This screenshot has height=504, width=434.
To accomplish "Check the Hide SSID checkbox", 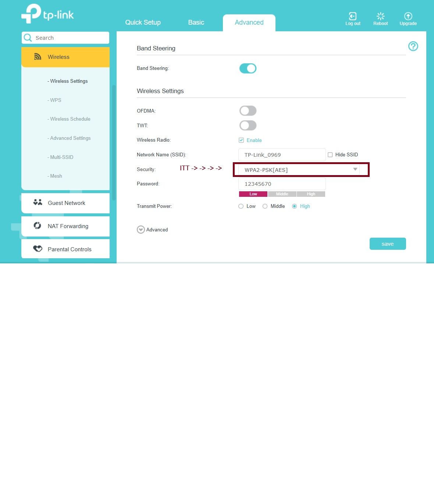I will pos(330,155).
